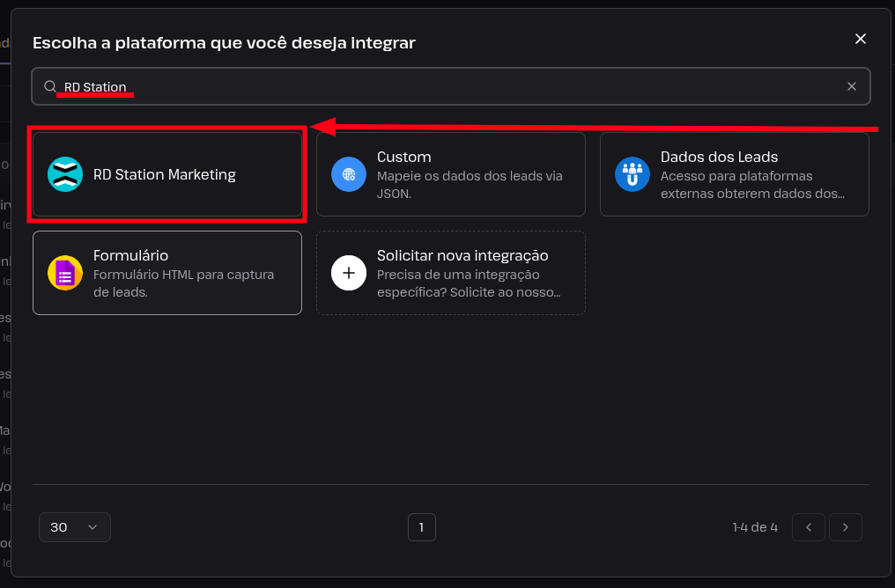Screen dimensions: 895x588
Task: Click the RD Station Marketing label
Action: click(165, 174)
